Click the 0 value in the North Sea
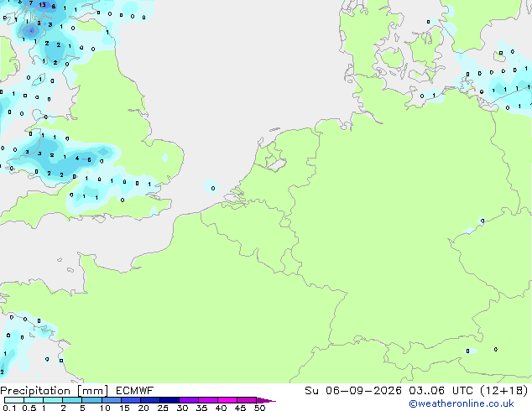The image size is (532, 411). click(x=213, y=188)
